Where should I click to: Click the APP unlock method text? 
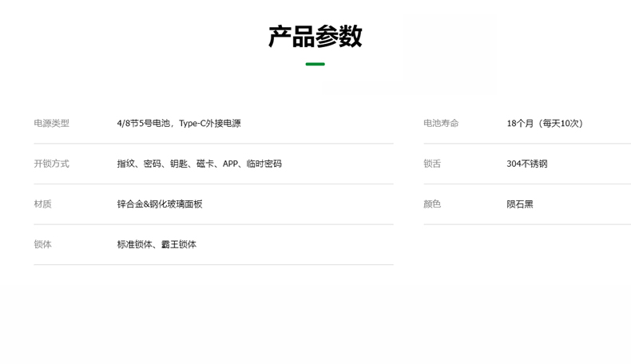(x=230, y=164)
